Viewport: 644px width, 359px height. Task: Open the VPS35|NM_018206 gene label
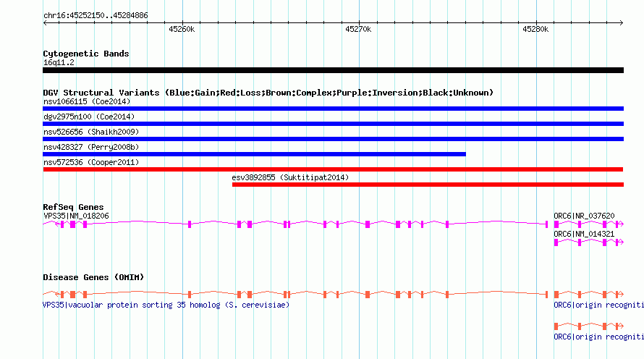76,216
